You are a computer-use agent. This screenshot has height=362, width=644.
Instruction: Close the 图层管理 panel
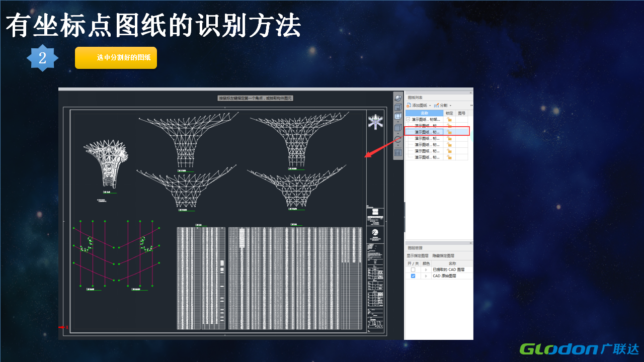[x=470, y=243]
